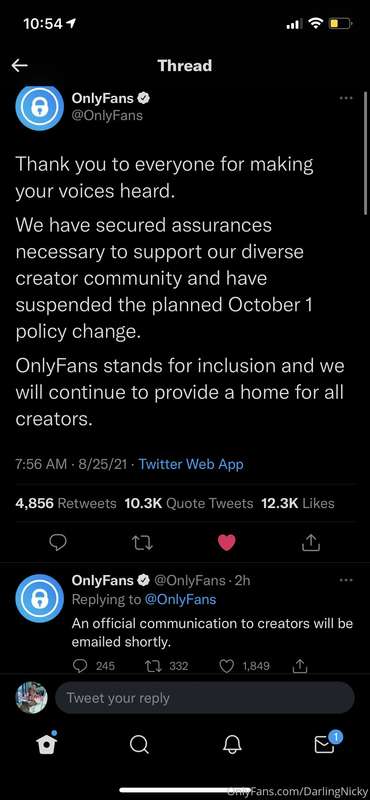Screen dimensions: 370x800
Task: Open OnlyFans profile avatar at top
Action: (39, 106)
